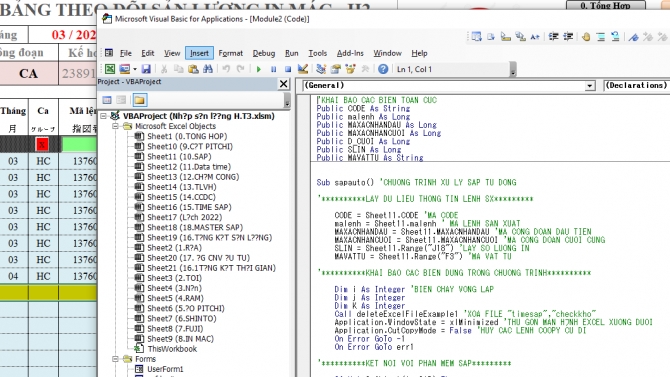The height and width of the screenshot is (377, 670).
Task: Click the List Properties/Methods icon
Action: (x=476, y=37)
